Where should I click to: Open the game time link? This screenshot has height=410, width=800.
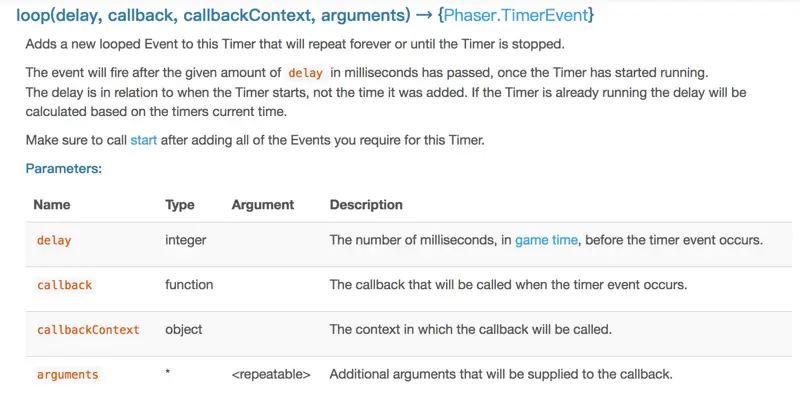point(546,240)
